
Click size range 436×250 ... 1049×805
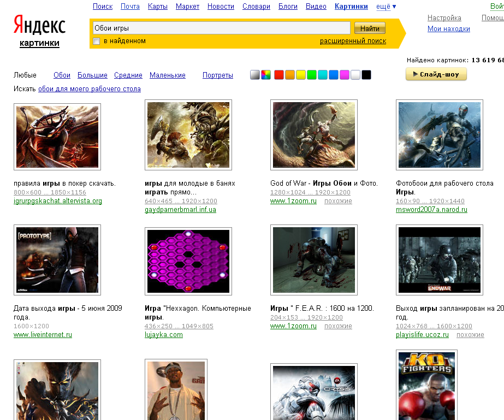179,326
